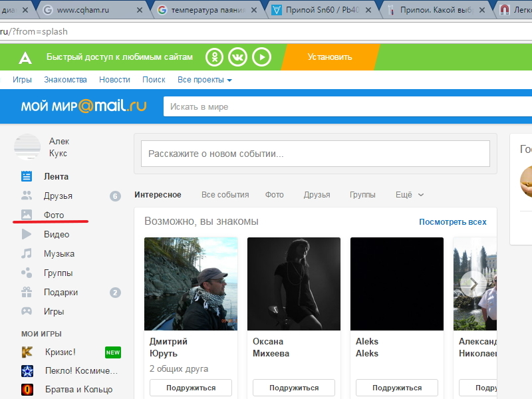532x399 pixels.
Task: Click the Мой Мир@mail.ru logo
Action: click(84, 106)
